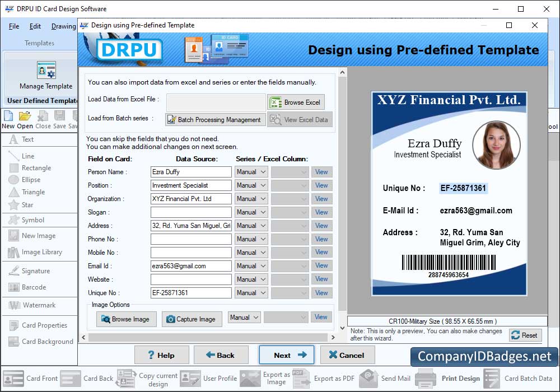The image size is (560, 392).
Task: Click the Help button
Action: click(x=162, y=355)
